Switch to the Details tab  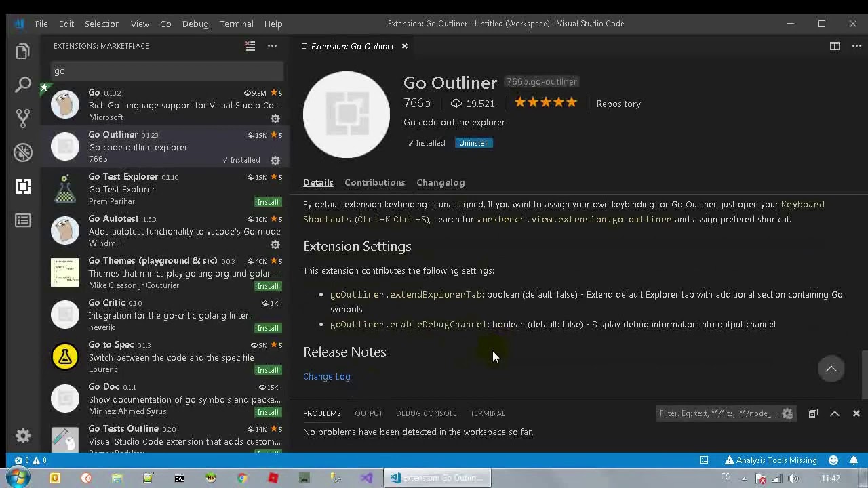click(x=318, y=182)
